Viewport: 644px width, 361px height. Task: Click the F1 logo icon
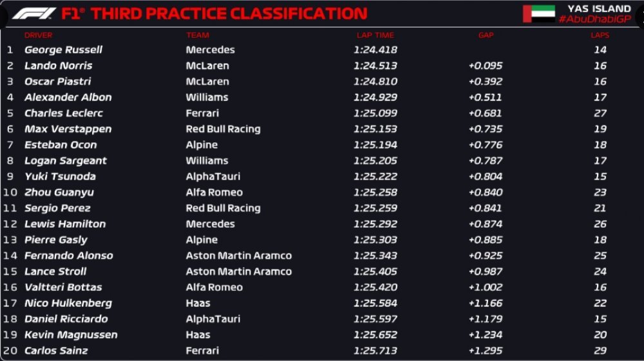pyautogui.click(x=34, y=14)
